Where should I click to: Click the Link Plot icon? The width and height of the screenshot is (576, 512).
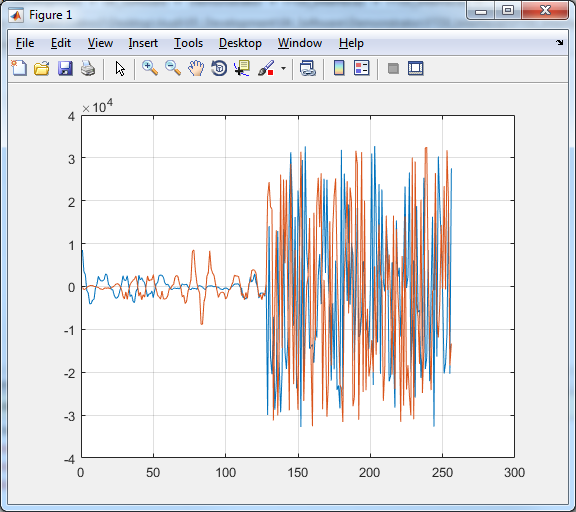(308, 68)
